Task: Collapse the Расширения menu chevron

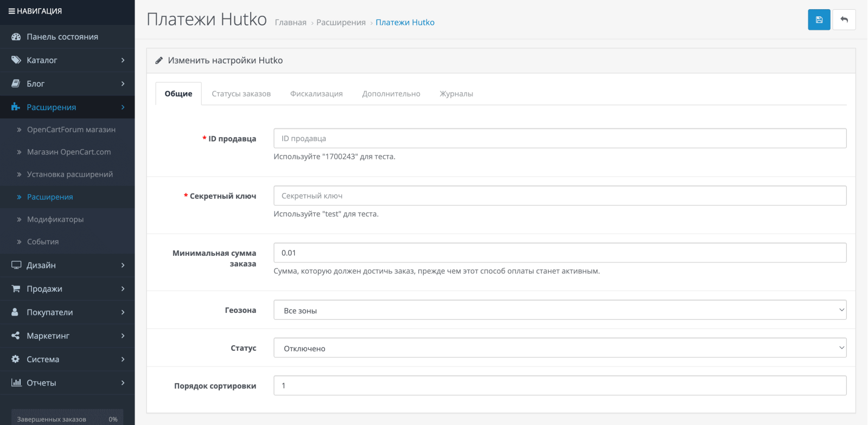Action: pyautogui.click(x=123, y=107)
